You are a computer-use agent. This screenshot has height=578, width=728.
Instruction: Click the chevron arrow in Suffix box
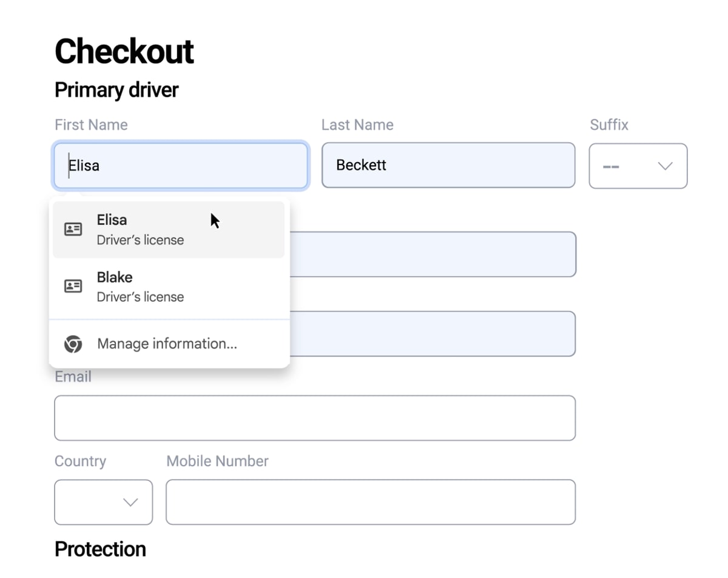tap(665, 166)
